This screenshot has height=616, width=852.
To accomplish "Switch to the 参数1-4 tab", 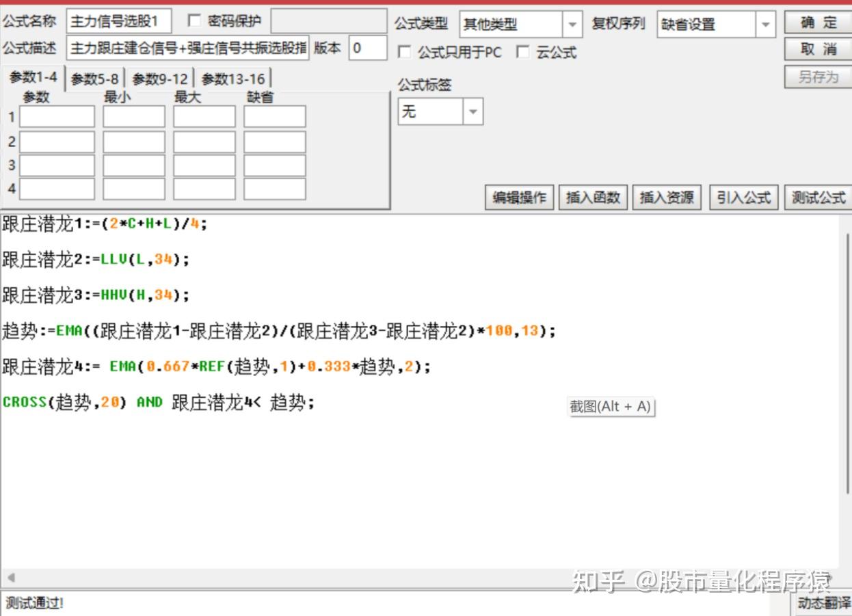I will point(33,78).
